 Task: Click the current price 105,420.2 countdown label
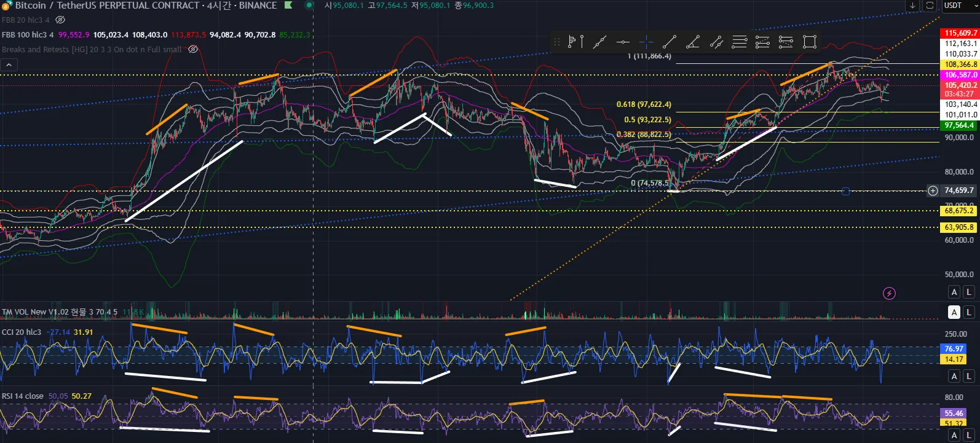coord(960,90)
